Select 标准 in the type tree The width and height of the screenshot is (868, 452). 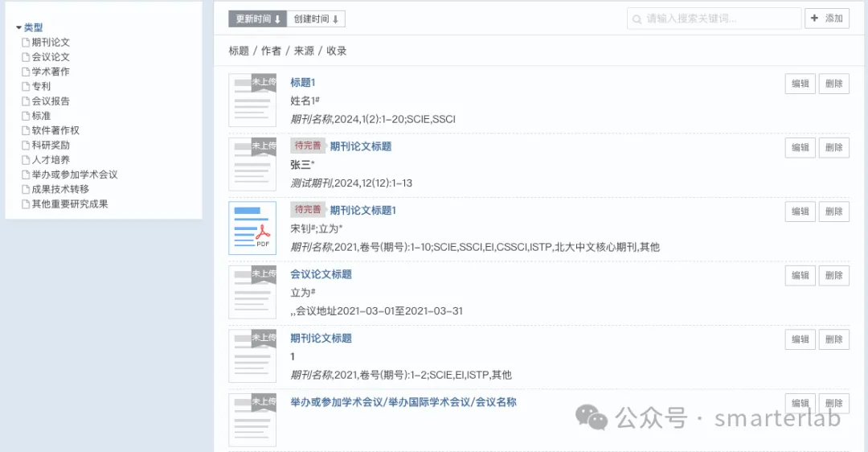coord(41,115)
